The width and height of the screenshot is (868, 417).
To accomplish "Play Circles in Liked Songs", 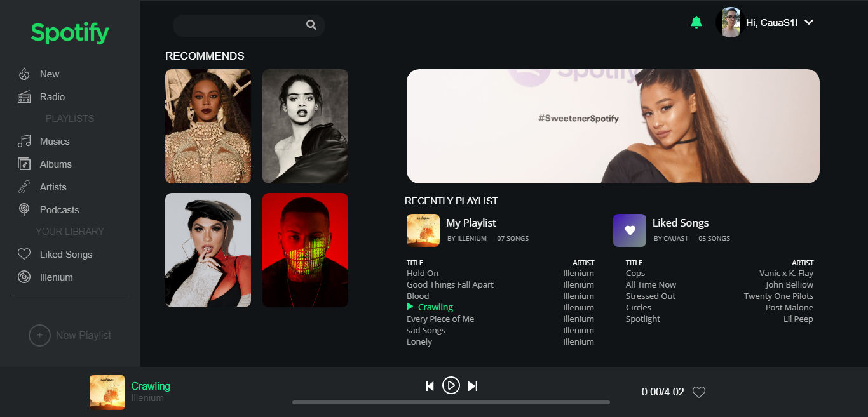I will click(639, 308).
